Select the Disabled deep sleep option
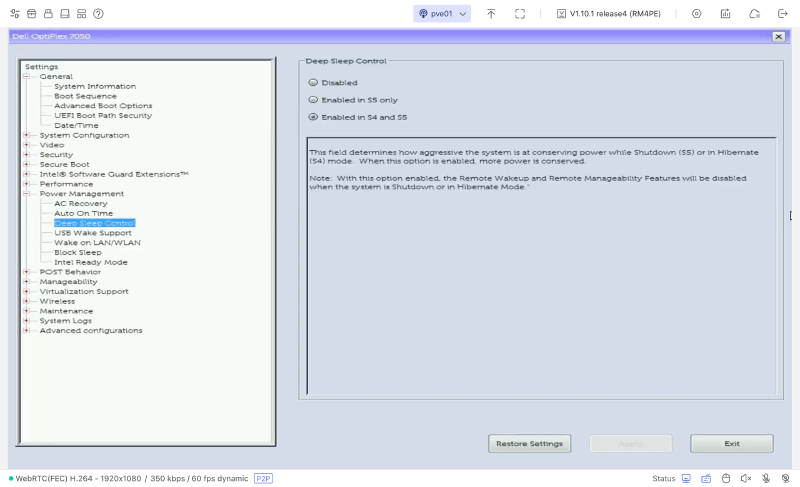Screen dimensions: 800x487 [x=313, y=83]
